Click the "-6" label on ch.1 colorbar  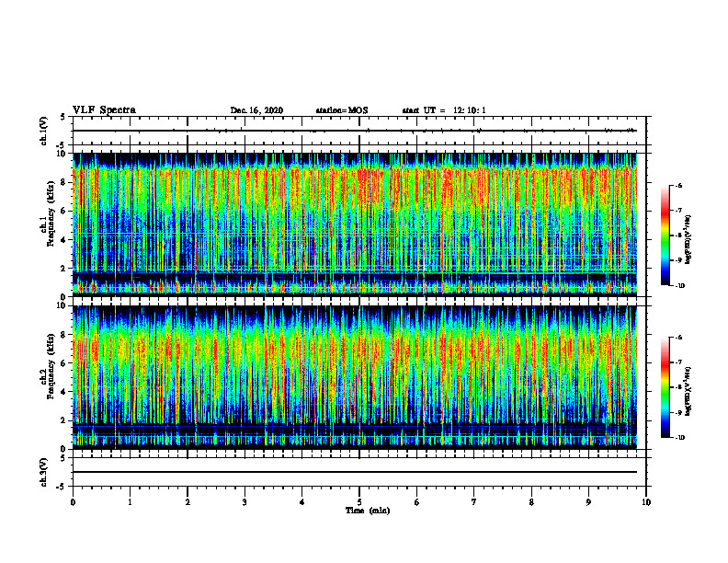click(679, 186)
